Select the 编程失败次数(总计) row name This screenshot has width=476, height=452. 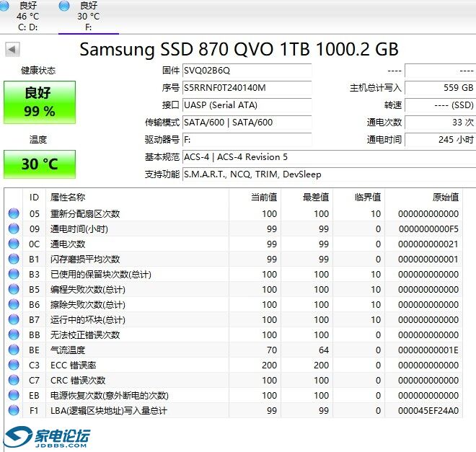pyautogui.click(x=88, y=290)
